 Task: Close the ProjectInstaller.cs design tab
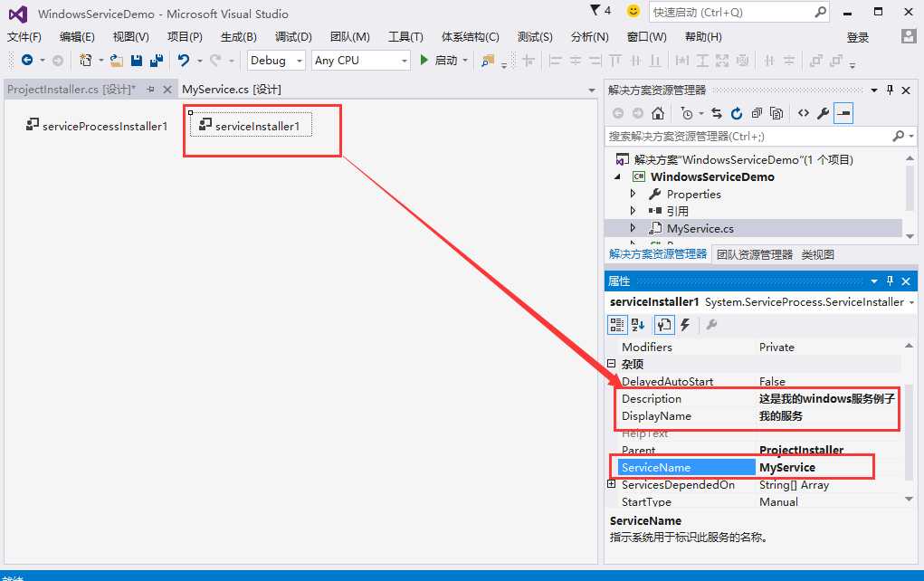(167, 90)
